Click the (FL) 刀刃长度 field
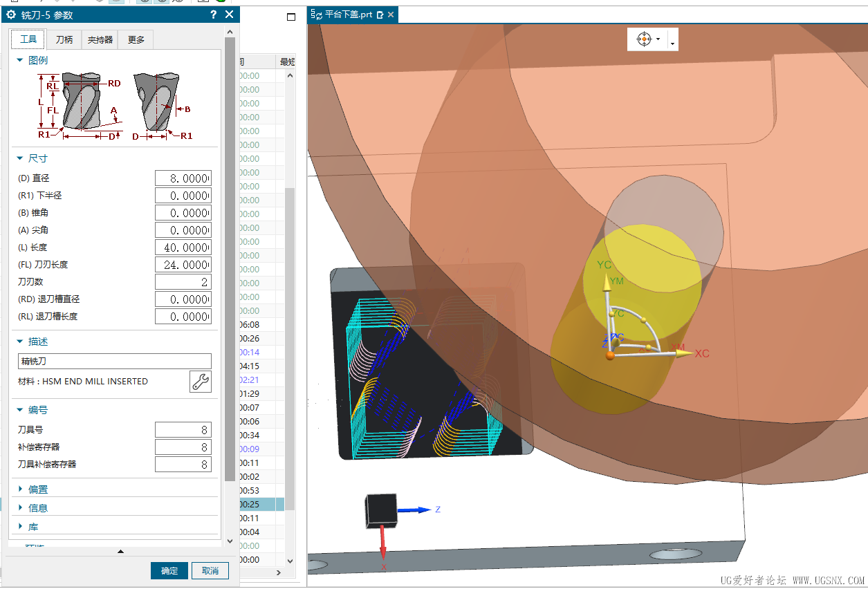This screenshot has height=589, width=868. click(x=183, y=265)
